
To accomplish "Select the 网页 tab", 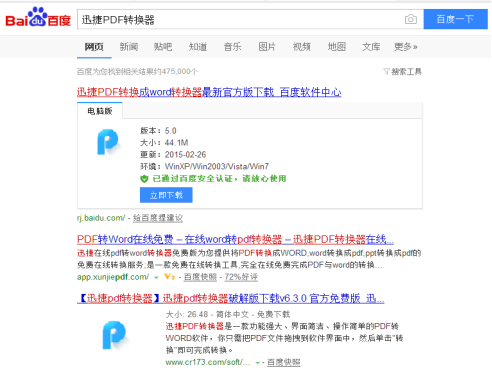I will pos(94,47).
